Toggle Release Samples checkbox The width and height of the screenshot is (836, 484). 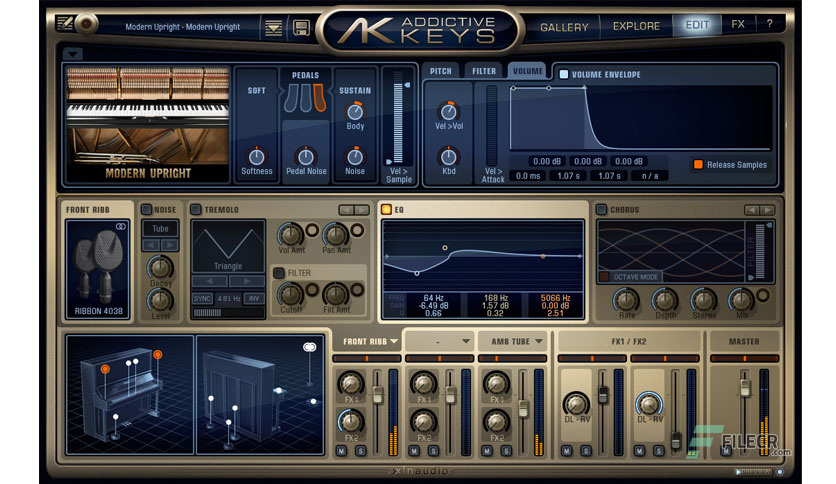[x=697, y=164]
